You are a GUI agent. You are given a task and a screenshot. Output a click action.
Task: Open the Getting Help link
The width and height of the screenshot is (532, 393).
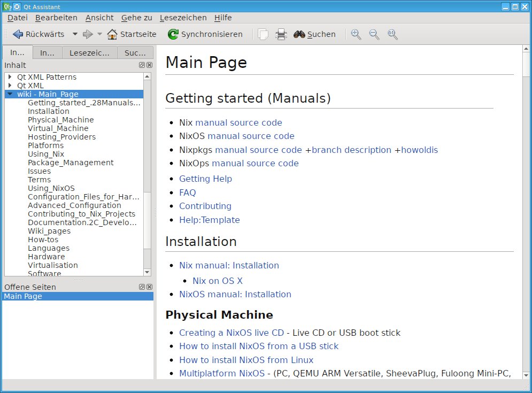point(205,179)
